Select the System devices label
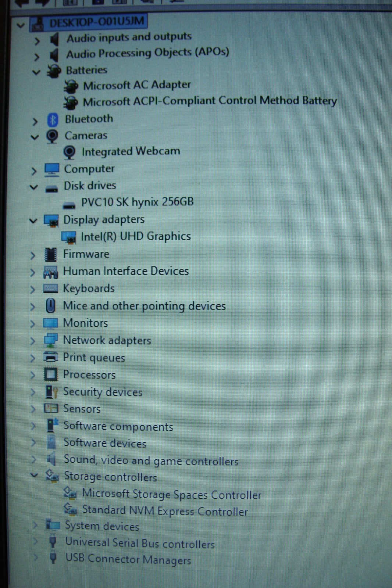This screenshot has width=392, height=588. [x=102, y=526]
